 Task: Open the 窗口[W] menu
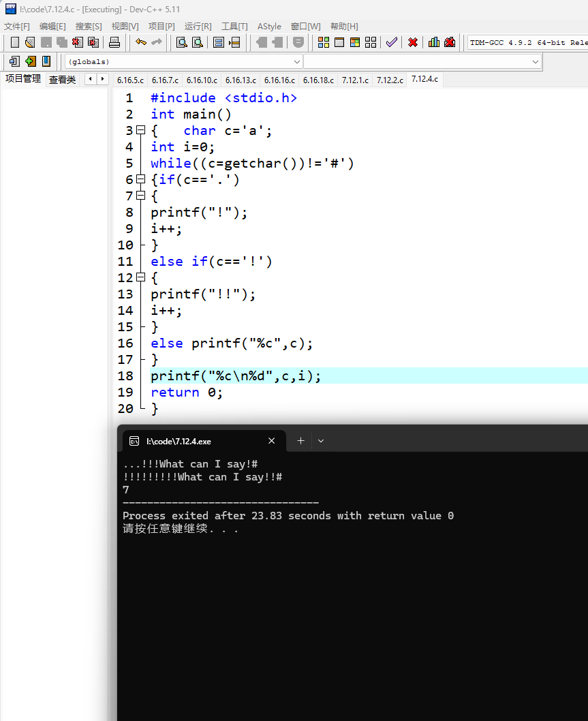(x=306, y=26)
